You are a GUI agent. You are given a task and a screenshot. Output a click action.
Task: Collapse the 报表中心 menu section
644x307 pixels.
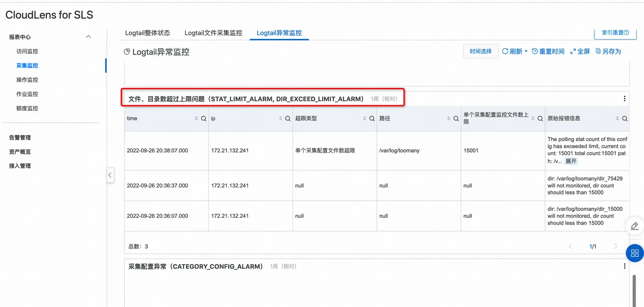89,37
